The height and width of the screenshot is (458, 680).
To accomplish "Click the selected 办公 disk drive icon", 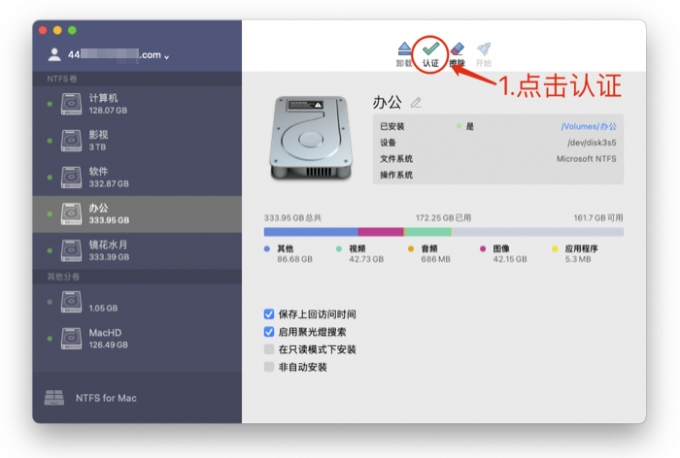I will click(71, 214).
